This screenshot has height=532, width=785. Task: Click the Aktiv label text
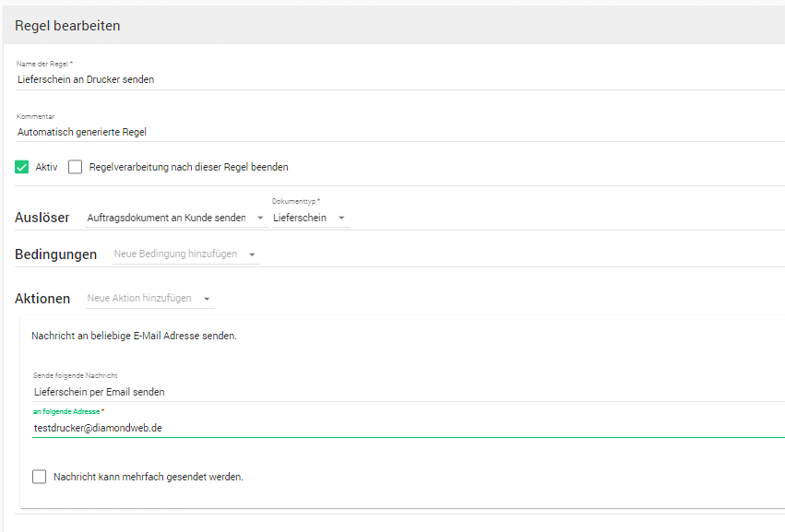coord(46,167)
